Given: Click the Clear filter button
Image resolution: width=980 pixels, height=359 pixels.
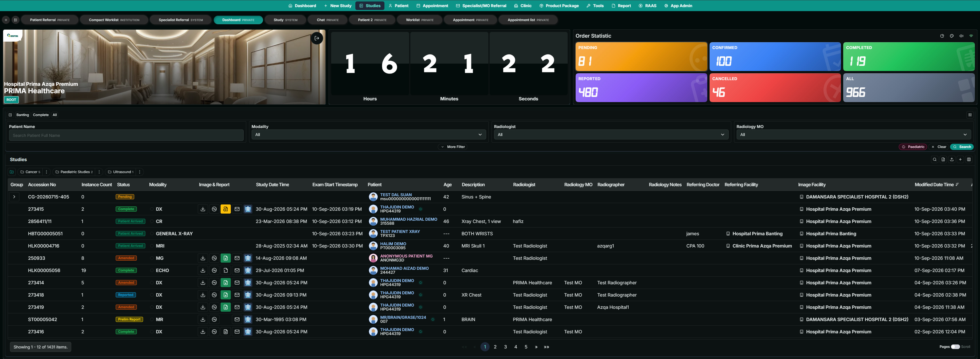Looking at the screenshot, I should tap(938, 147).
